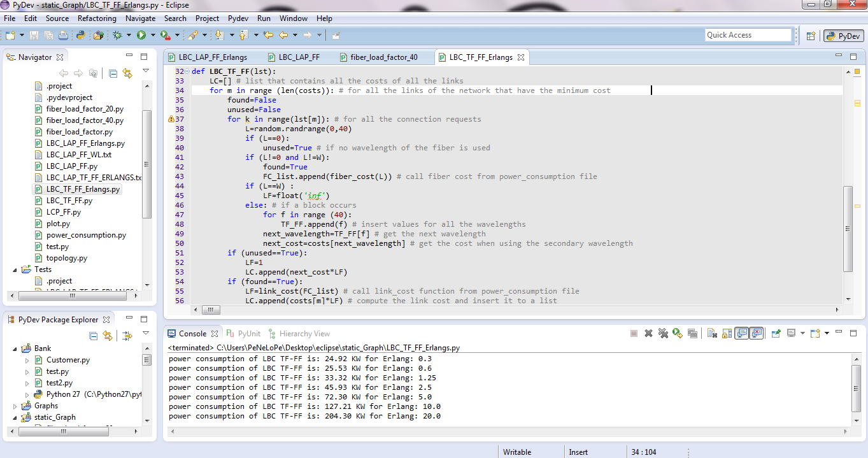Collapse the Bank project node
Viewport: 868px width, 458px height.
point(16,348)
